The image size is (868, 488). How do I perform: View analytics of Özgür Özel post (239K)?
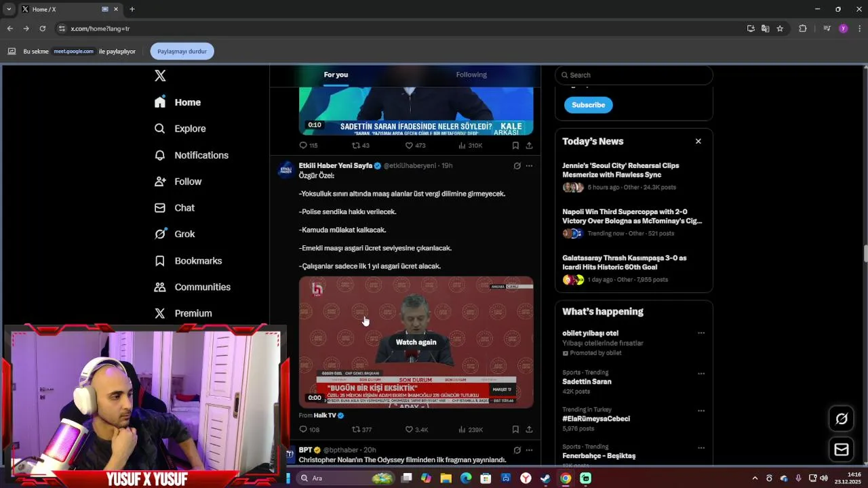[471, 430]
